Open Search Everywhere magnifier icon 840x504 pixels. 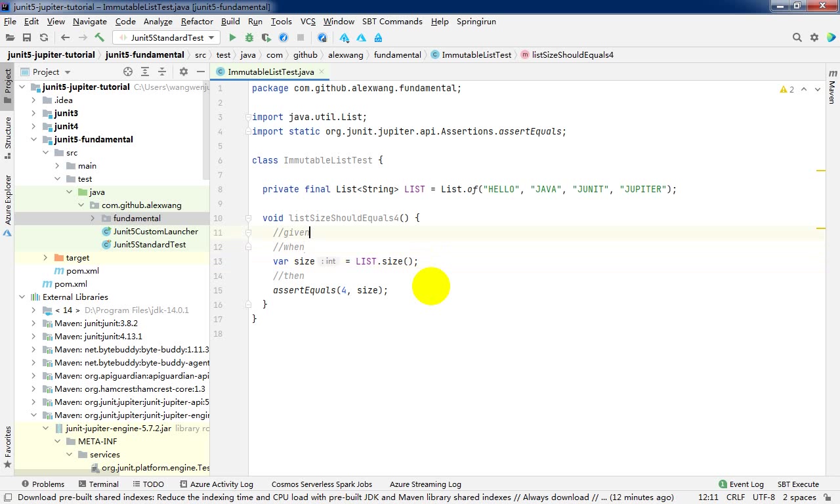[797, 37]
